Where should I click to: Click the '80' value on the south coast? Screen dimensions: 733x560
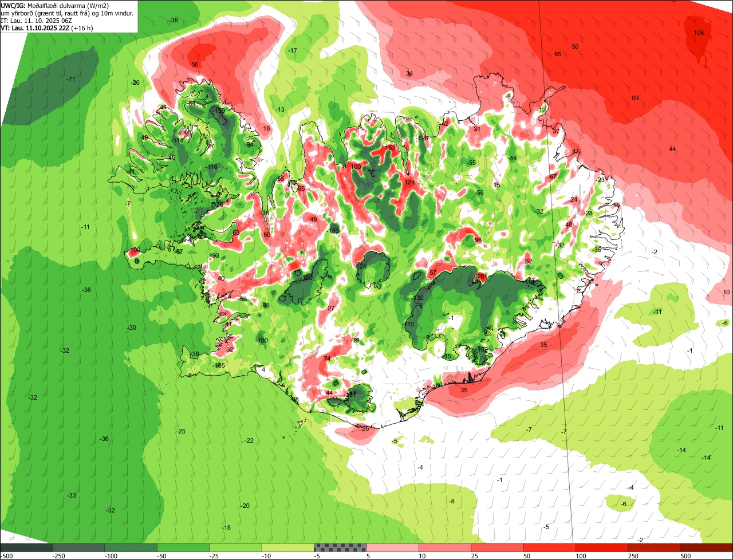439,385
